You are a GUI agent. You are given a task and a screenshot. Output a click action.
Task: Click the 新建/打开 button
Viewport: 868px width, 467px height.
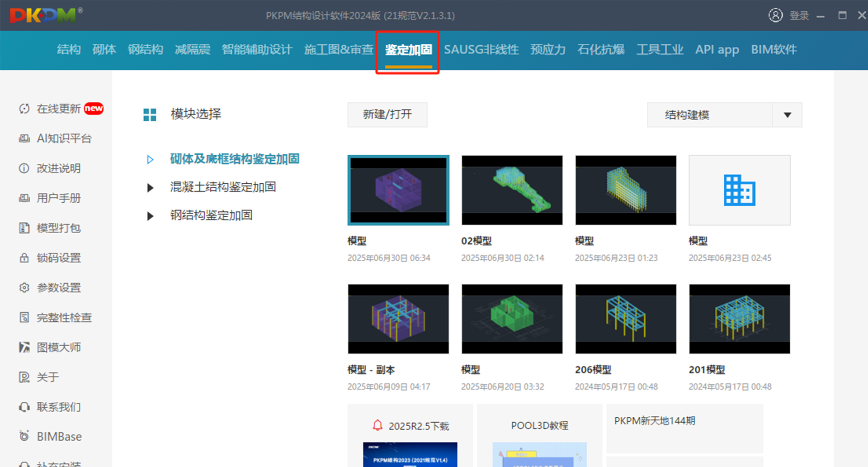pyautogui.click(x=387, y=115)
